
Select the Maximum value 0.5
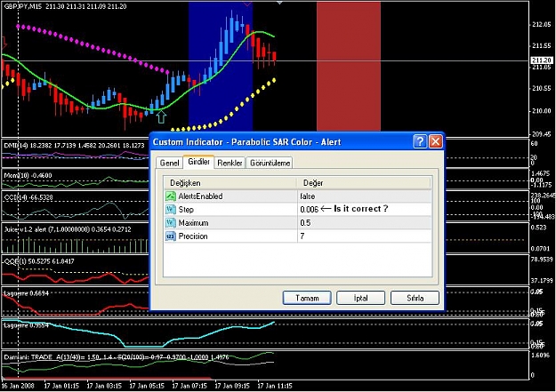pyautogui.click(x=305, y=223)
